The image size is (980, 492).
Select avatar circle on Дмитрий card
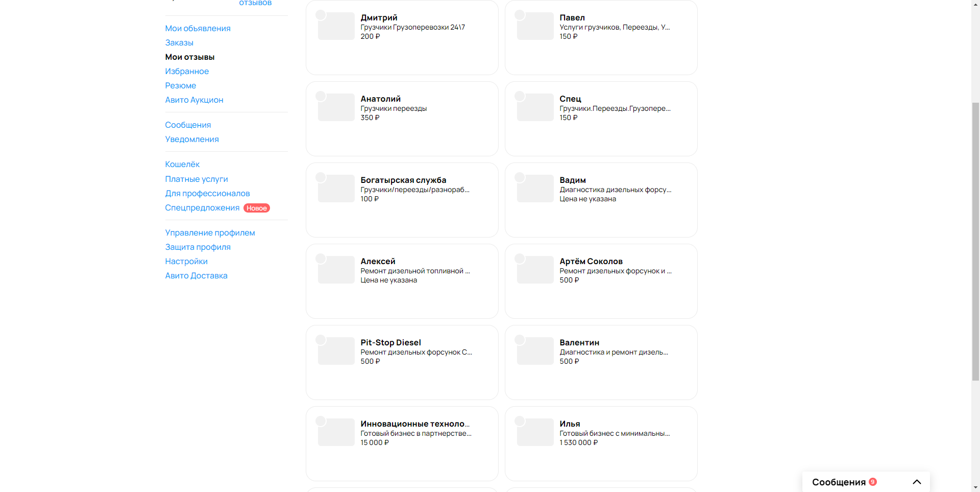pos(321,15)
